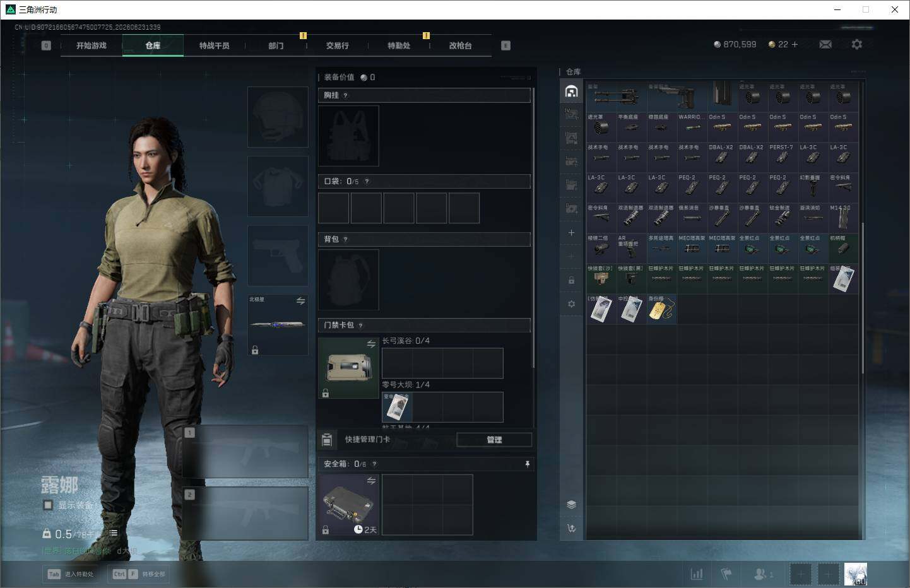Open the settings gear at top right
Viewport: 910px width, 588px height.
tap(856, 44)
